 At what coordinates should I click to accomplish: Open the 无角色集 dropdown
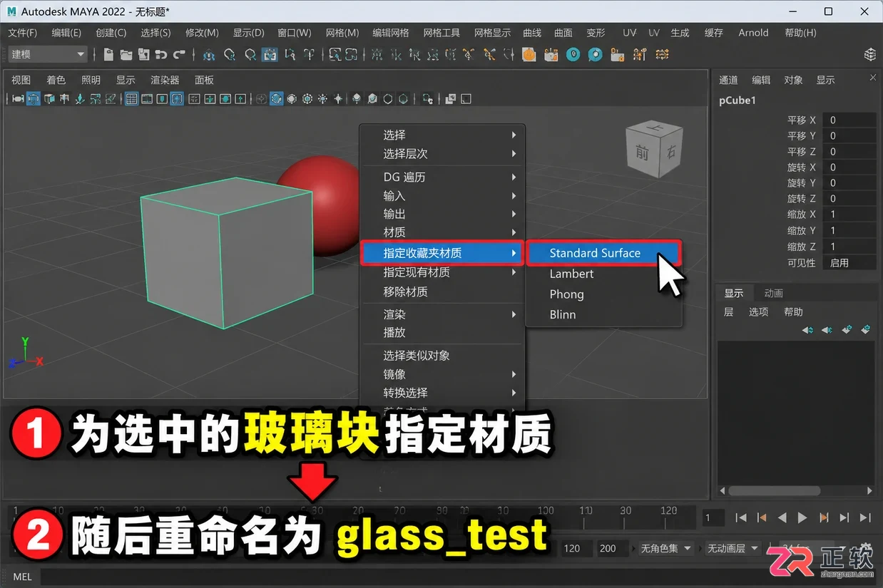(666, 548)
